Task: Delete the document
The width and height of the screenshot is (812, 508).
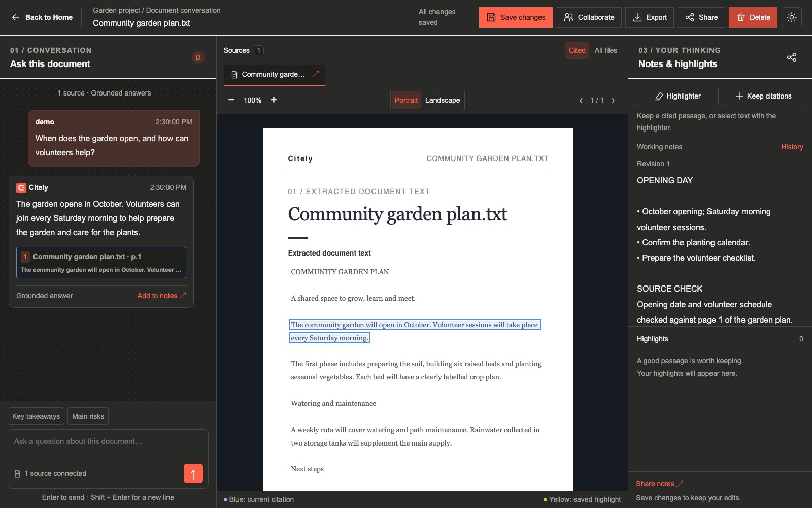Action: click(x=753, y=17)
